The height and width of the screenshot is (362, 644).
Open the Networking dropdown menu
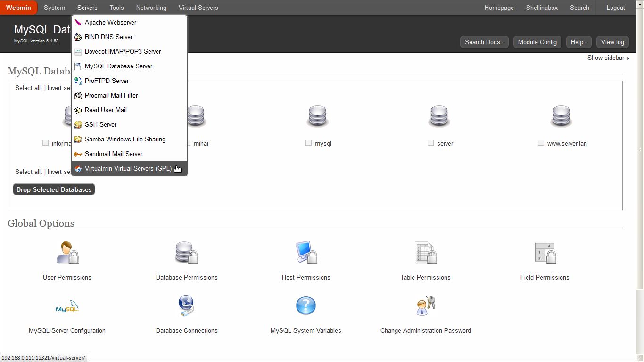[x=151, y=8]
